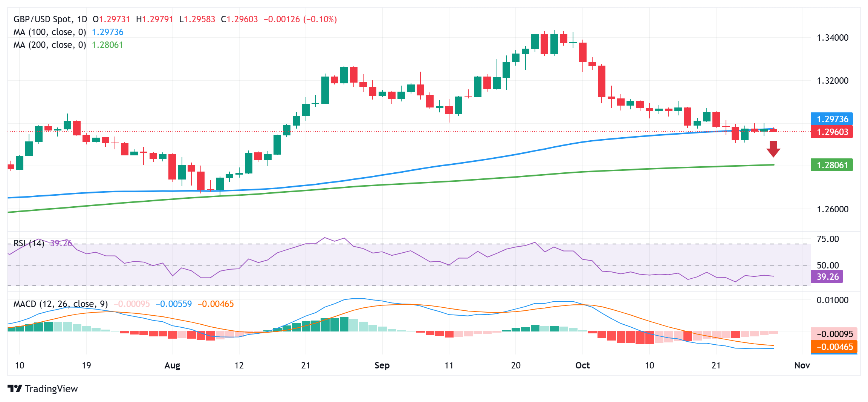Click the red down arrow marker on chart

[773, 149]
